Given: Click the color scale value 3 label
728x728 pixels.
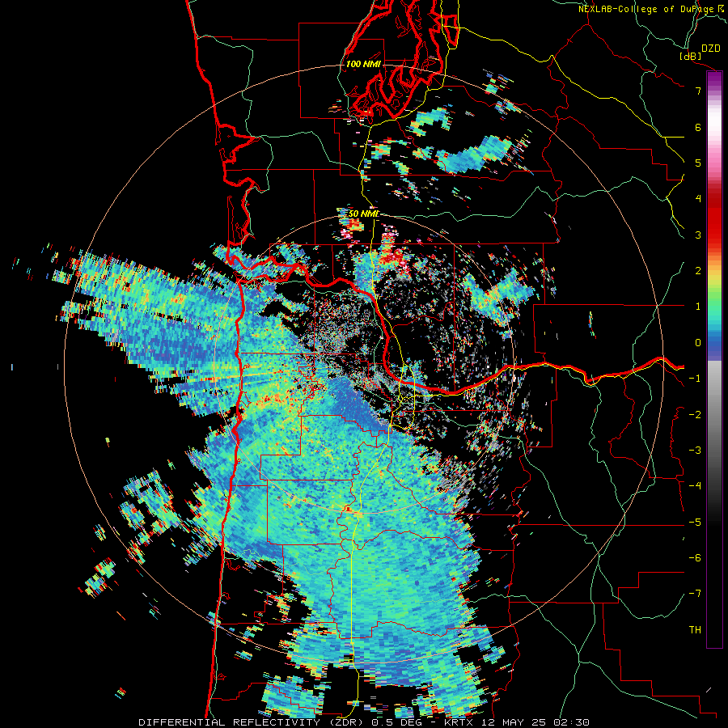Looking at the screenshot, I should point(698,235).
